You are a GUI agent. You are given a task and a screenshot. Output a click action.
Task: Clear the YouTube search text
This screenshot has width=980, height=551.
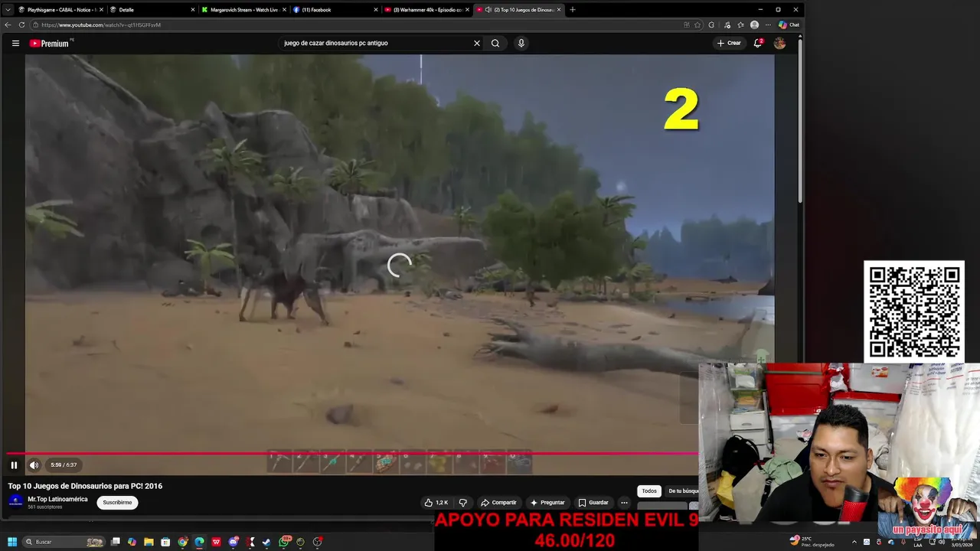(476, 43)
